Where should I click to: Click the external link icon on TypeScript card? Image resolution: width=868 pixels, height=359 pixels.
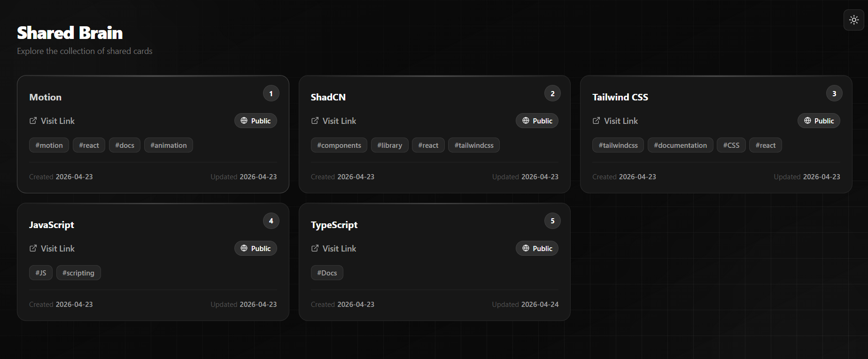tap(315, 248)
